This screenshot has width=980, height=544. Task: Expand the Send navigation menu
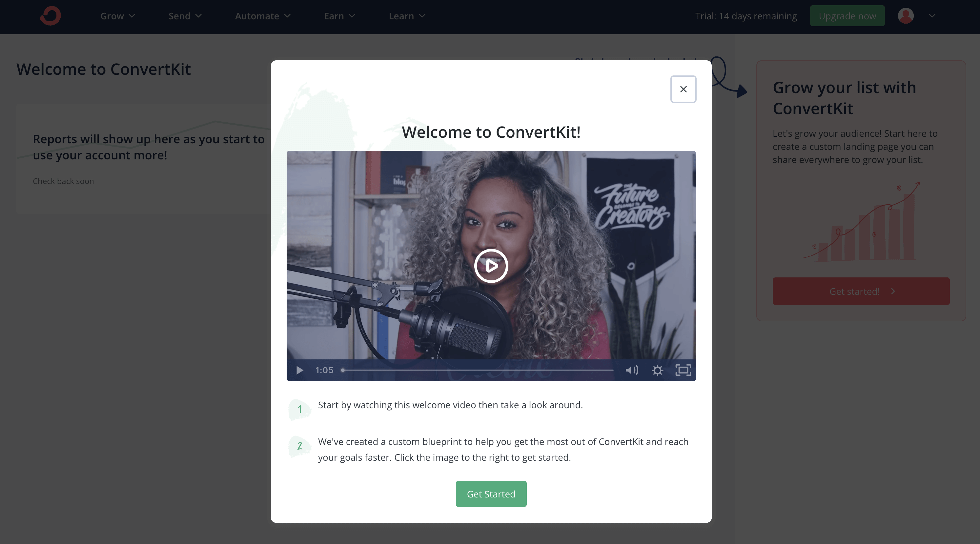(184, 15)
